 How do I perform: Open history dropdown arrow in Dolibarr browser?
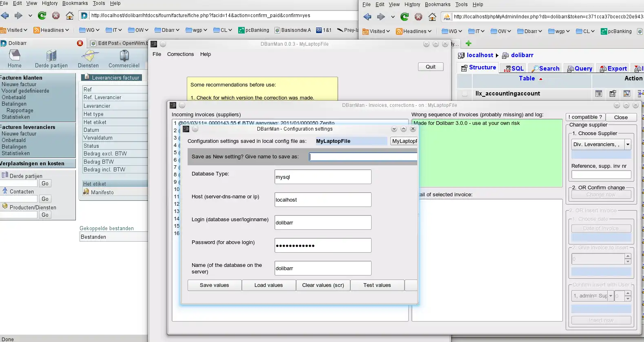click(30, 16)
